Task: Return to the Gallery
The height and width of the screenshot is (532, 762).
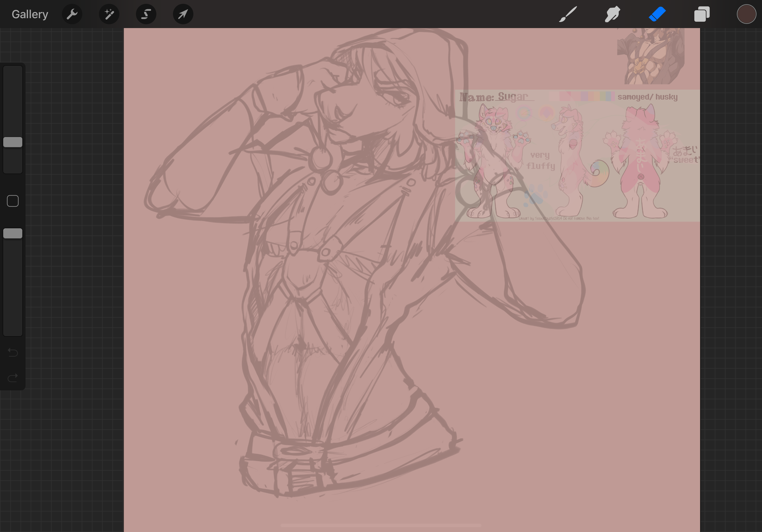Action: pyautogui.click(x=30, y=14)
